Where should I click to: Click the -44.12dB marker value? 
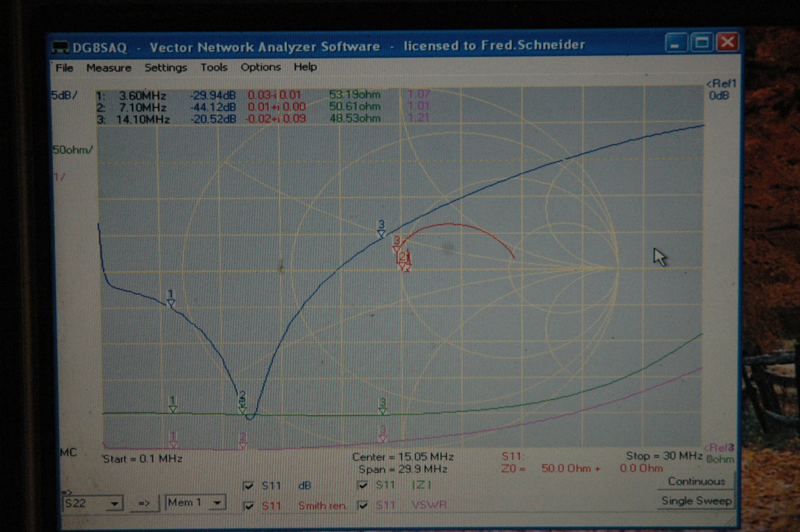tap(213, 107)
